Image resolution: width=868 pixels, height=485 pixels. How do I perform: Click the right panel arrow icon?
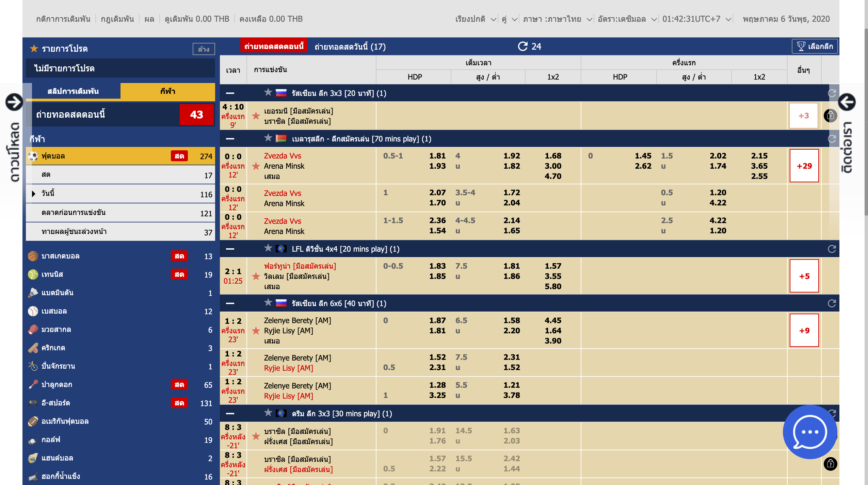847,102
